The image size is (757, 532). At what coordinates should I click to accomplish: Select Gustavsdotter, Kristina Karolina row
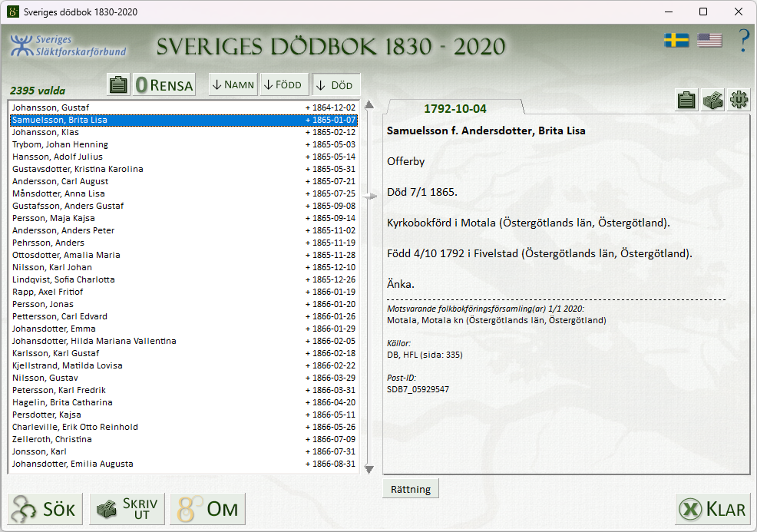point(183,169)
